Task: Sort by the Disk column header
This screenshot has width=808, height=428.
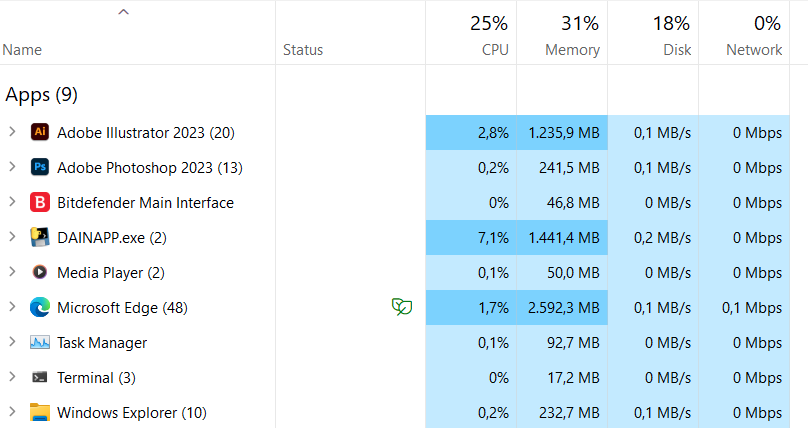Action: (x=653, y=33)
